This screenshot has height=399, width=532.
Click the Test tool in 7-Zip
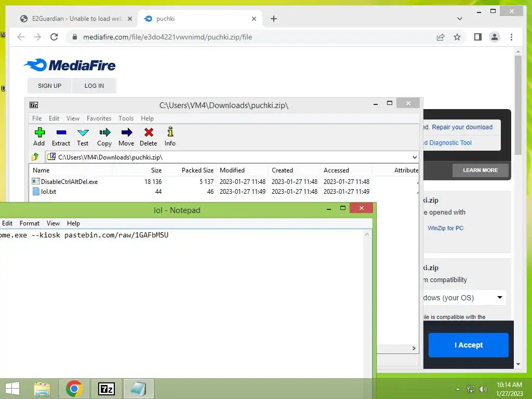click(83, 137)
